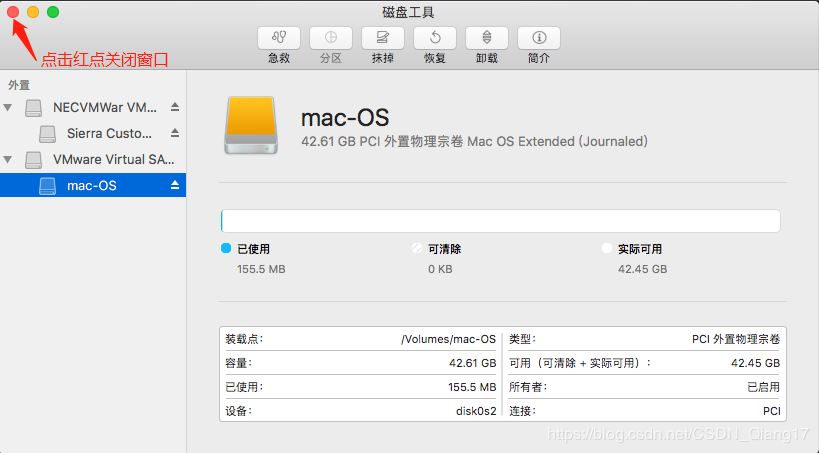Click the white 实际可用 legend dot
The height and width of the screenshot is (453, 819).
point(606,248)
